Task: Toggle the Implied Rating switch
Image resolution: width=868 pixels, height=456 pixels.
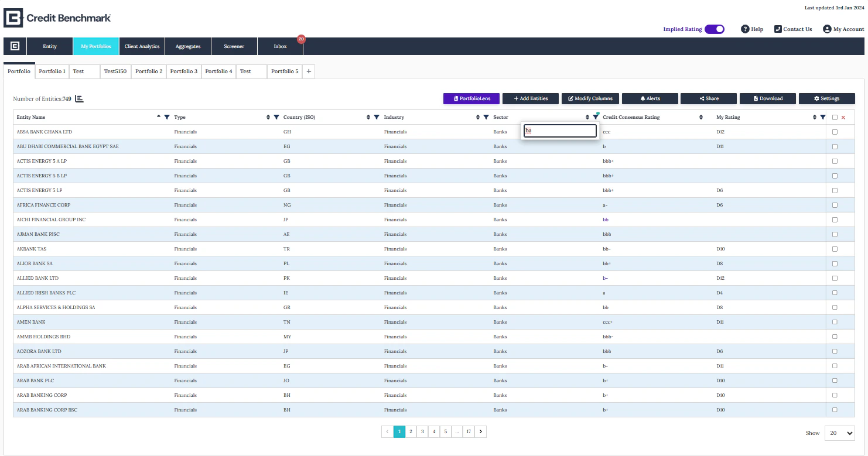Action: coord(715,29)
